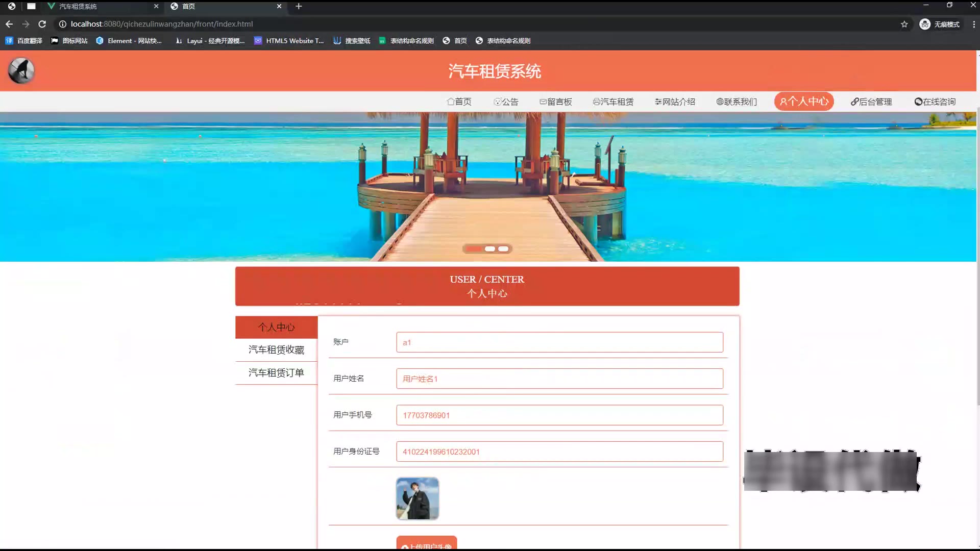Select the second carousel slide dot
Viewport: 980px width, 551px height.
[490, 249]
